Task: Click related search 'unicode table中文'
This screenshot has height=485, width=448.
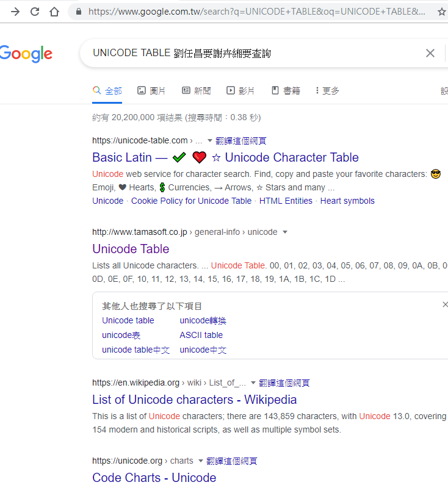Action: [136, 350]
